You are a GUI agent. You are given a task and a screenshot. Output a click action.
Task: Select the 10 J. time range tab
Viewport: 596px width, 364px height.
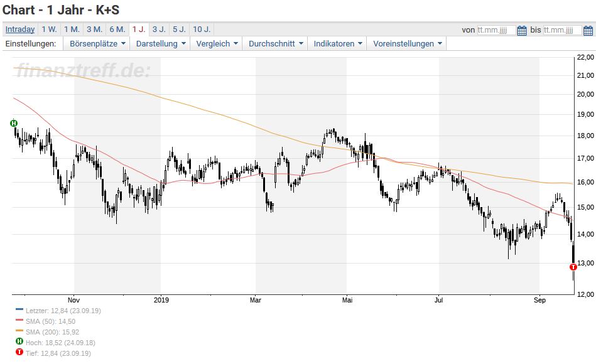click(x=202, y=29)
